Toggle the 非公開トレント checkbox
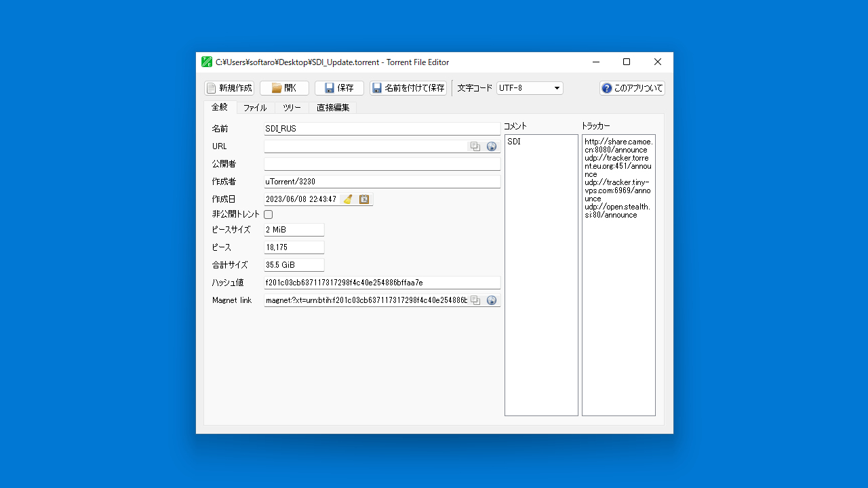 pyautogui.click(x=269, y=214)
